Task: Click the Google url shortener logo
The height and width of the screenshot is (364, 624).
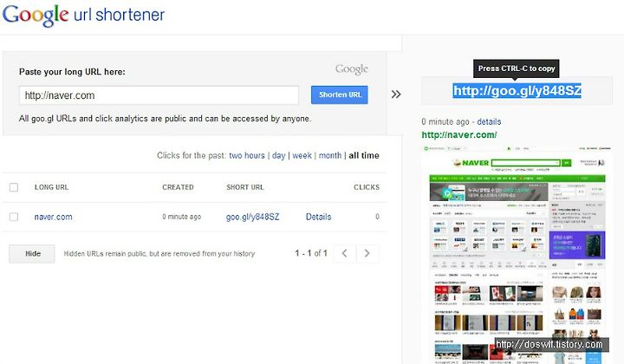Action: tap(83, 15)
